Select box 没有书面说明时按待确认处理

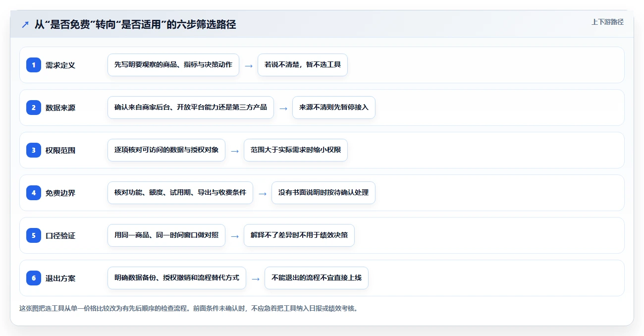click(323, 193)
